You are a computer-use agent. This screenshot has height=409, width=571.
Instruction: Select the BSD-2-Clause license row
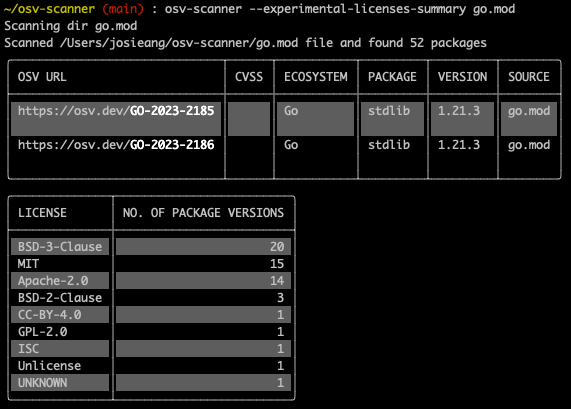[x=151, y=298]
